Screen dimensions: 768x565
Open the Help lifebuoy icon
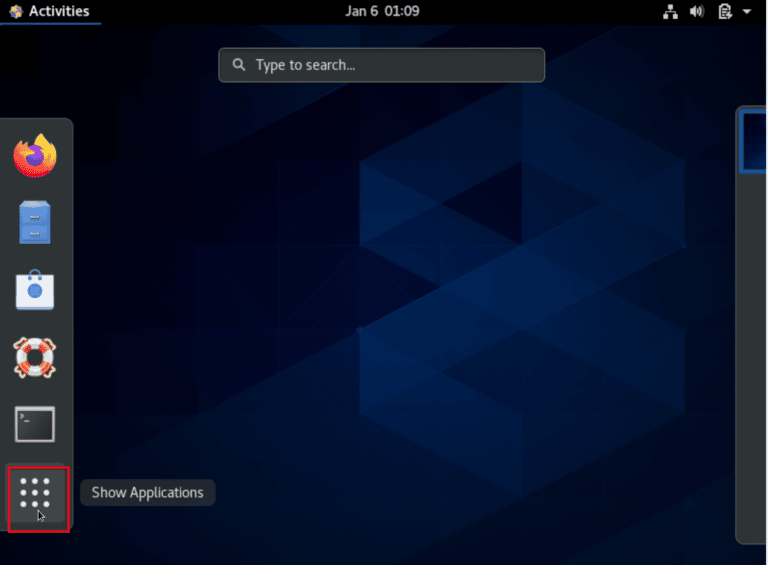[x=35, y=357]
